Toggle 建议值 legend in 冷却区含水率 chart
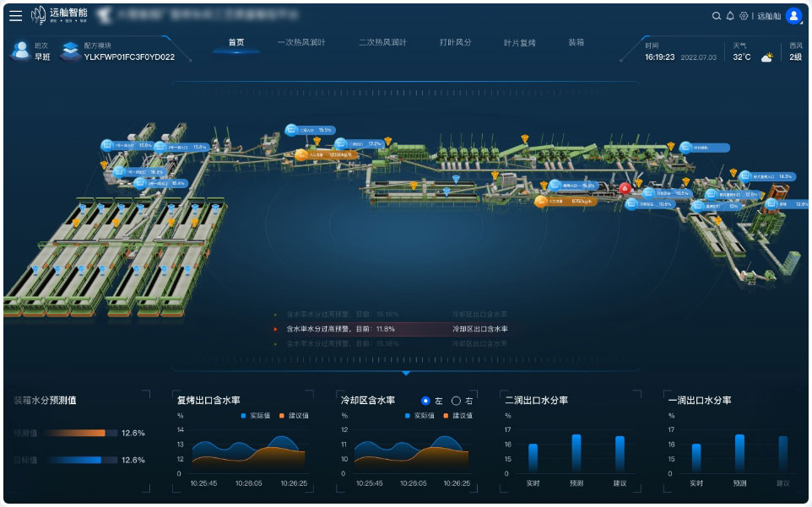812x507 pixels. pos(457,415)
